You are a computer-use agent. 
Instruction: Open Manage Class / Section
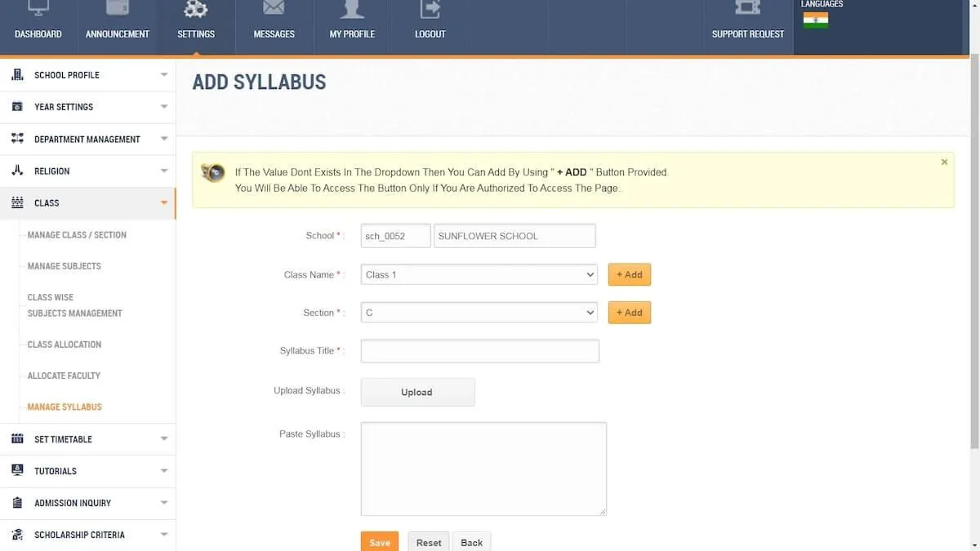click(77, 235)
